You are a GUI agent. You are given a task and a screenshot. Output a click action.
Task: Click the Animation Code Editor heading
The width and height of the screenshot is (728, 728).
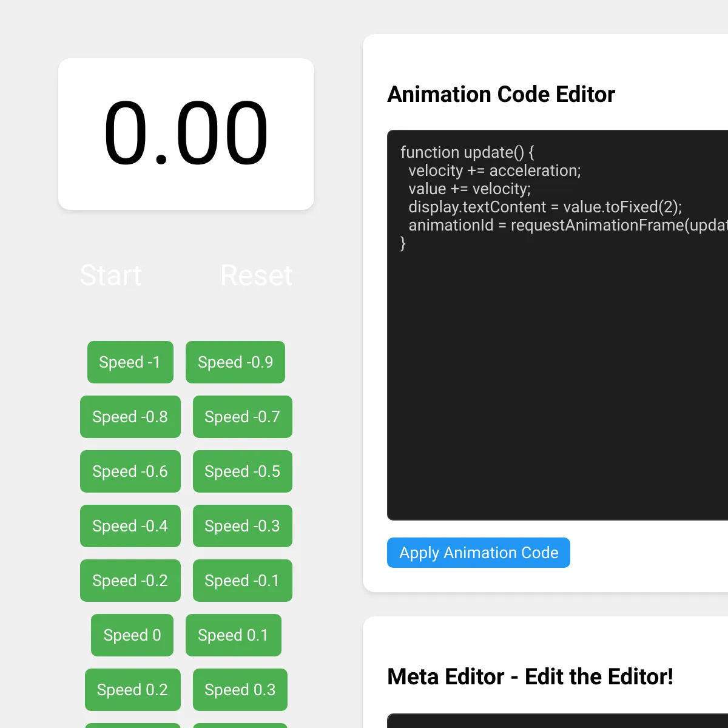tap(501, 94)
